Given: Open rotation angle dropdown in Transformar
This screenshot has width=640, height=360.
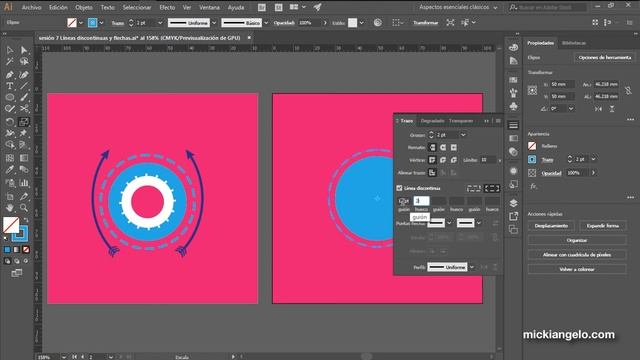Looking at the screenshot, I should coord(571,109).
